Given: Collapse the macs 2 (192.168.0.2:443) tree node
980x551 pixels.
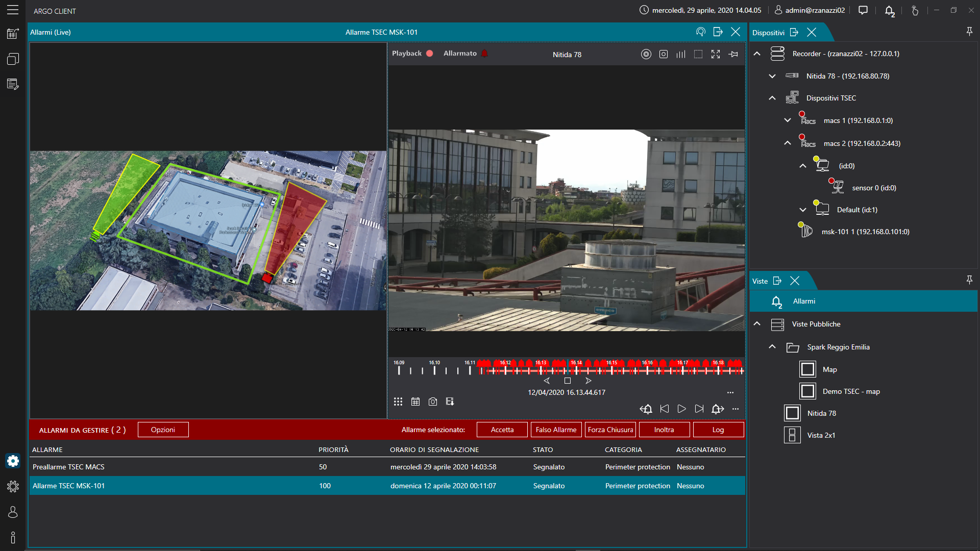Looking at the screenshot, I should 788,143.
